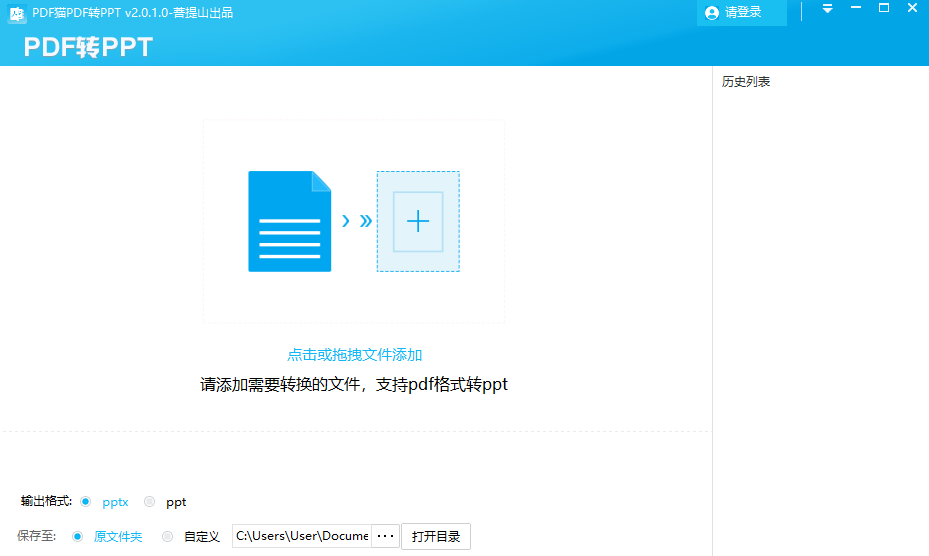Click the 历史列表 history panel header
The width and height of the screenshot is (929, 556).
point(746,82)
